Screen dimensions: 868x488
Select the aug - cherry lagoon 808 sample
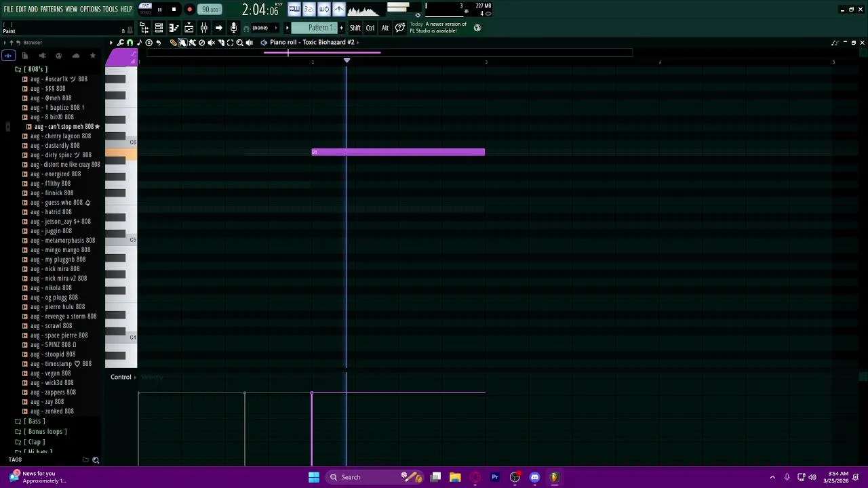(x=60, y=136)
